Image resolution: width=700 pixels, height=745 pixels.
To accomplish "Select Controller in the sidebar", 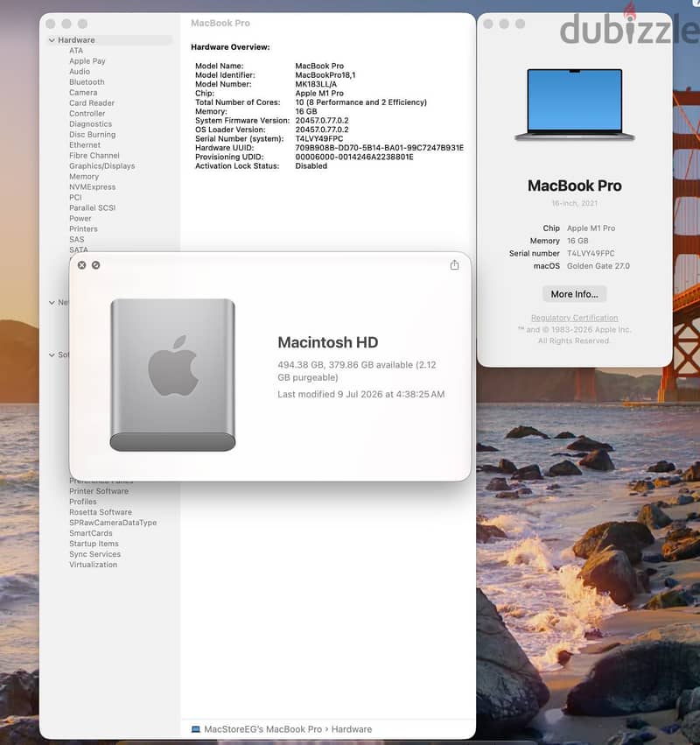I will 87,114.
